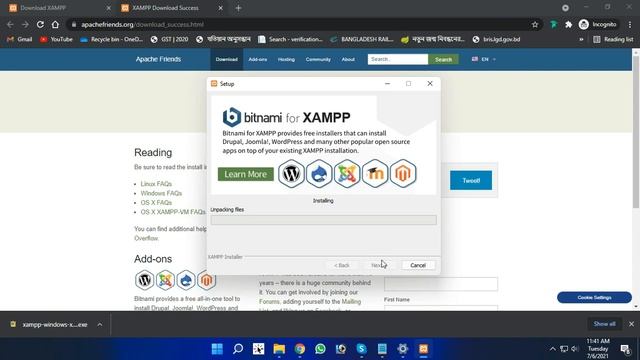Open the Hosting menu item

click(286, 59)
